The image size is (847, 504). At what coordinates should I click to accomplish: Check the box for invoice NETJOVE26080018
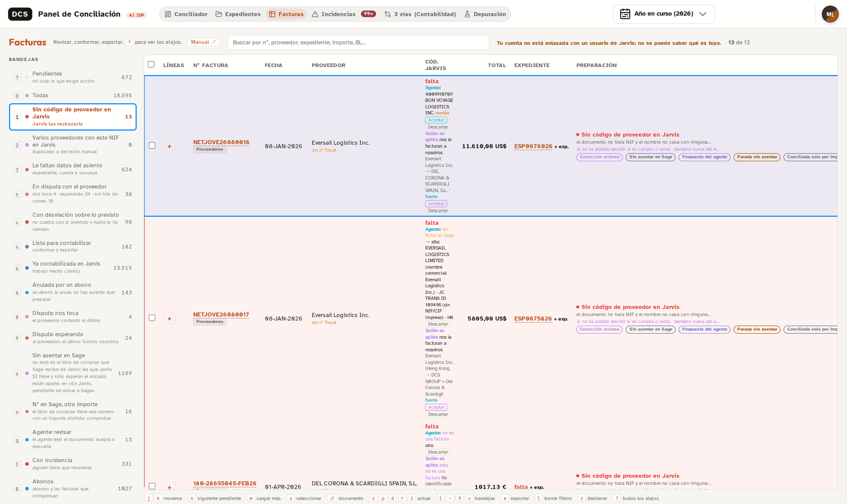[x=152, y=146]
